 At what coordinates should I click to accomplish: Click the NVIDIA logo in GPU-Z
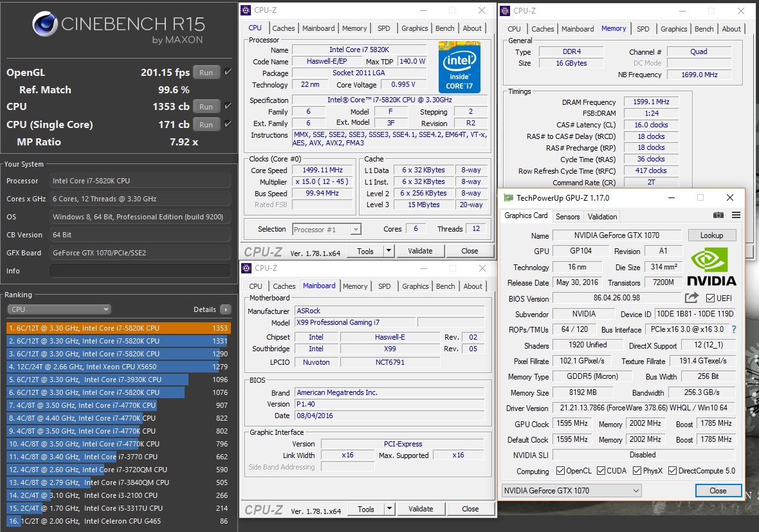pos(711,267)
